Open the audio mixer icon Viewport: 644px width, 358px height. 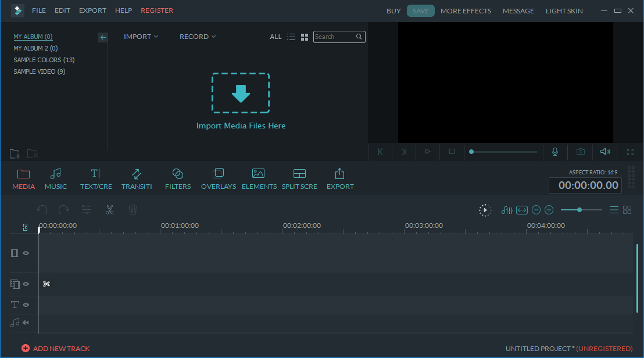(507, 210)
